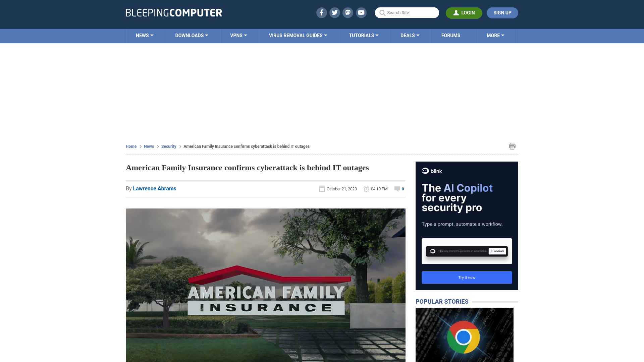Click the BleepingComputer Twitter icon
This screenshot has width=644, height=362.
[x=334, y=12]
